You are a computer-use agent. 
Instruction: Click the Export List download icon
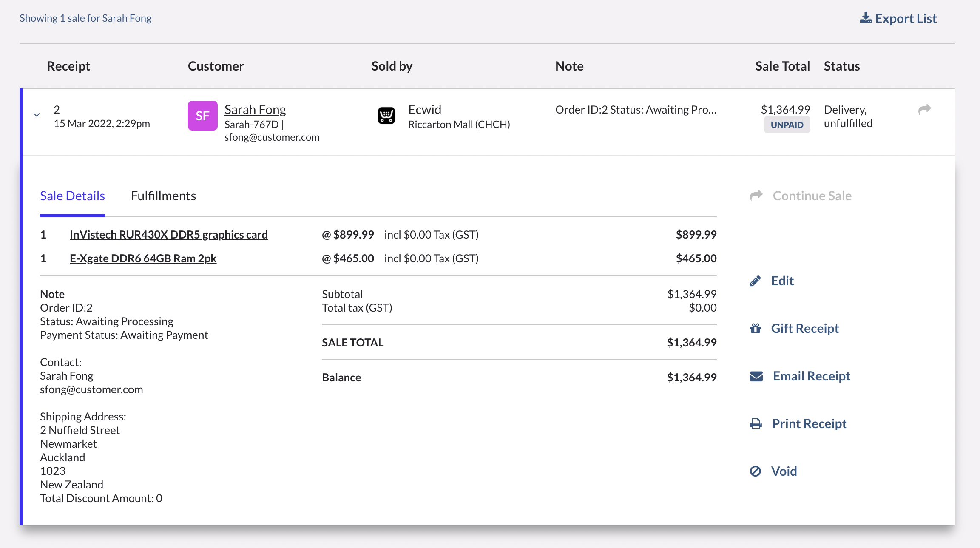[865, 18]
